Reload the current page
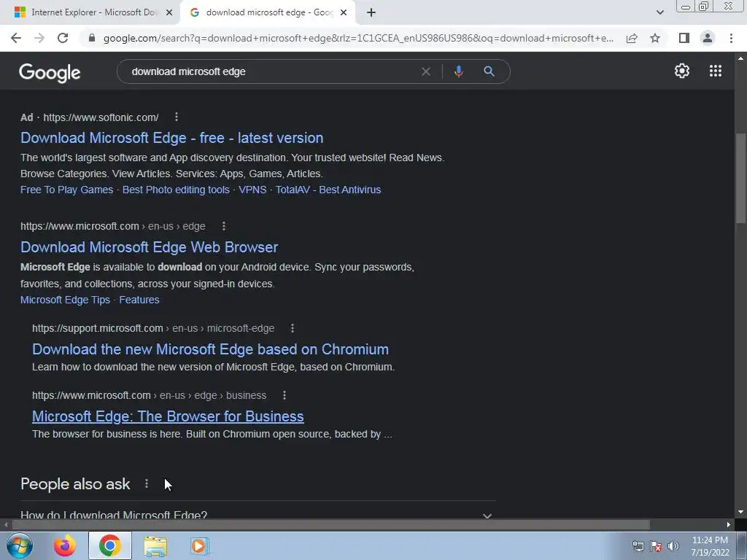 click(63, 38)
